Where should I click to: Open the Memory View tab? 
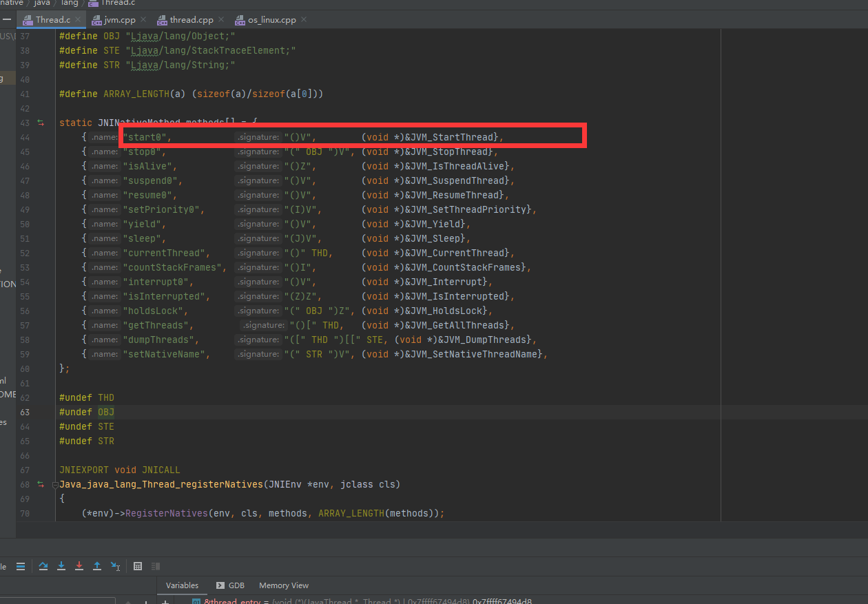click(x=283, y=585)
